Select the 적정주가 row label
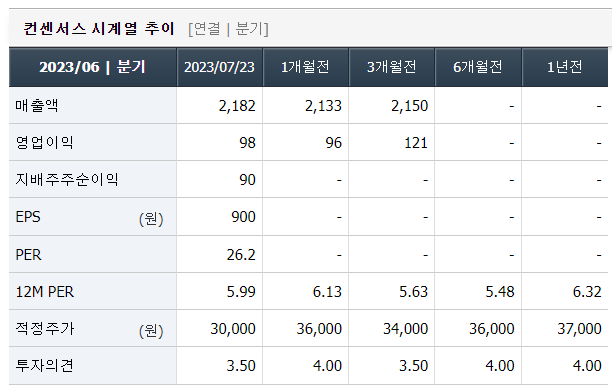 click(x=44, y=329)
